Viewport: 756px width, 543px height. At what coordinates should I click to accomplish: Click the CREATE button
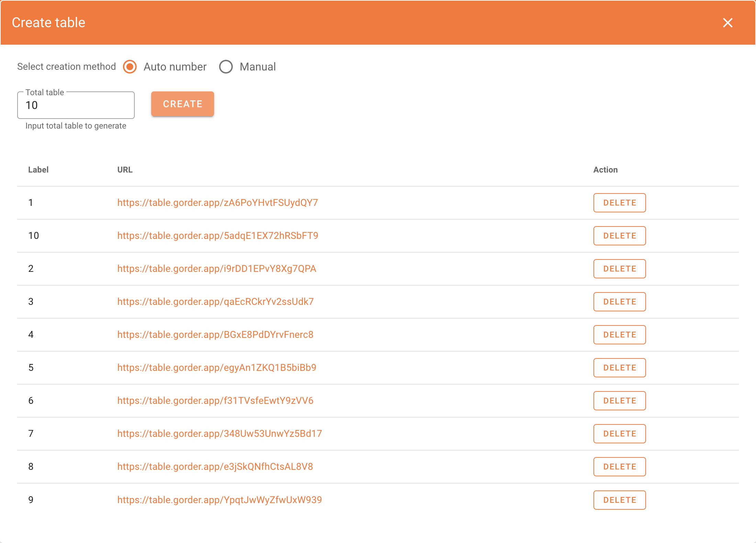[x=182, y=104]
